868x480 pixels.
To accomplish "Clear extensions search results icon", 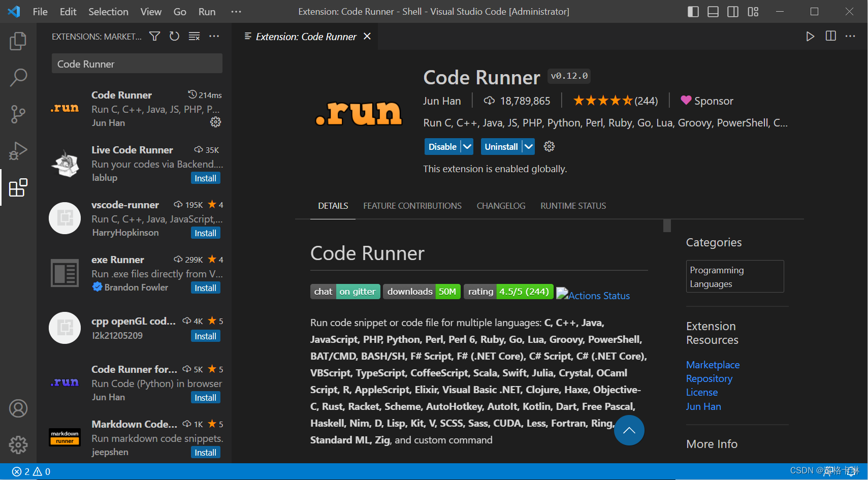I will click(x=194, y=36).
